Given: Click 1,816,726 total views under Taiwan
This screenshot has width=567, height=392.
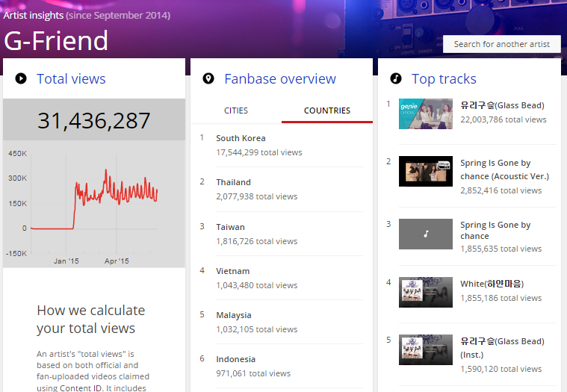Looking at the screenshot, I should pos(257,241).
